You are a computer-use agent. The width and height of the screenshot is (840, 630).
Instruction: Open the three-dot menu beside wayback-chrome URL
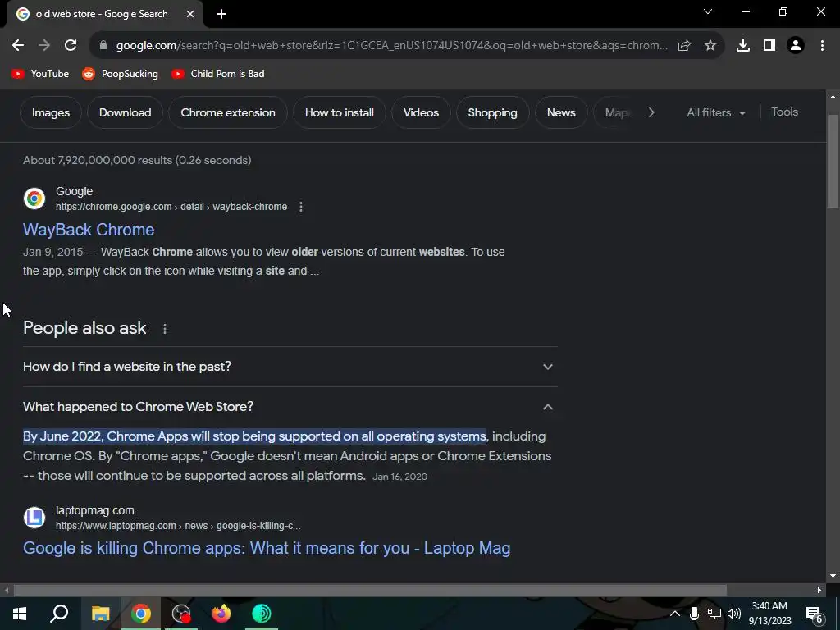point(301,207)
